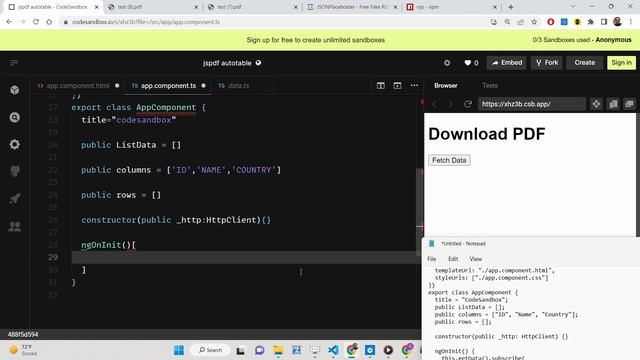Open the Chrome profile avatar
The image size is (640, 360).
point(617,22)
